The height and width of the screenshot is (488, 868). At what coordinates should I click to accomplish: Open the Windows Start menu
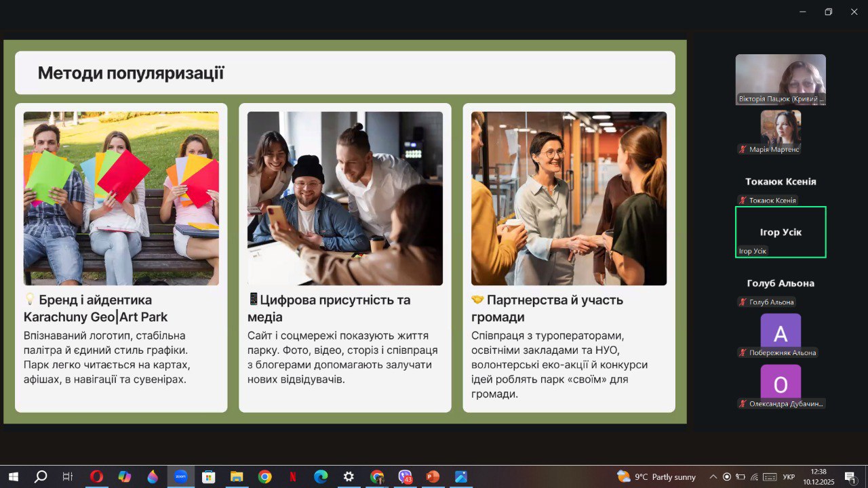[13, 476]
